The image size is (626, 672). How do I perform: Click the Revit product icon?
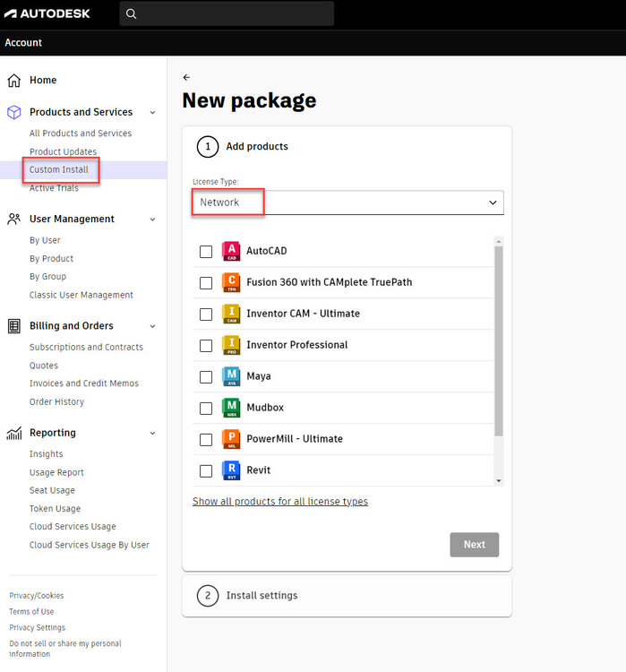click(231, 470)
